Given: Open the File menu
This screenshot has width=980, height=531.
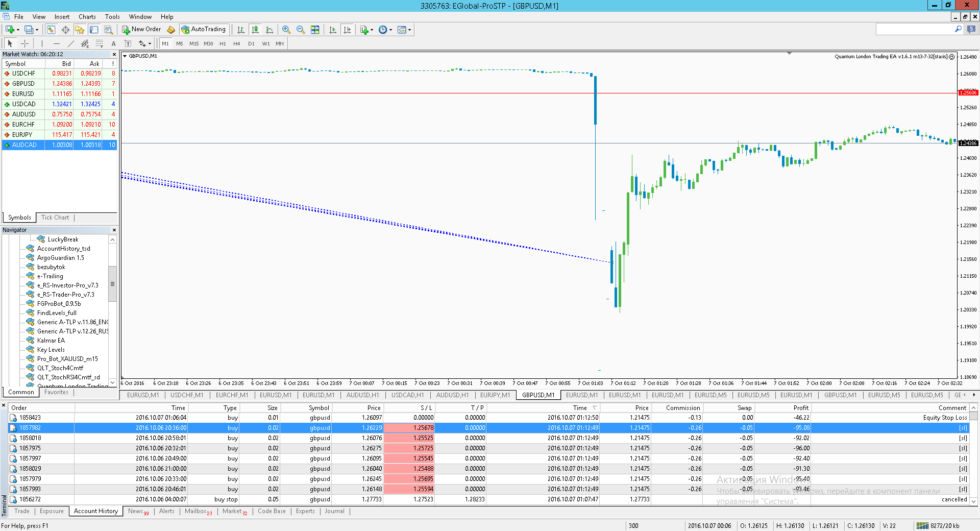Looking at the screenshot, I should coord(19,17).
